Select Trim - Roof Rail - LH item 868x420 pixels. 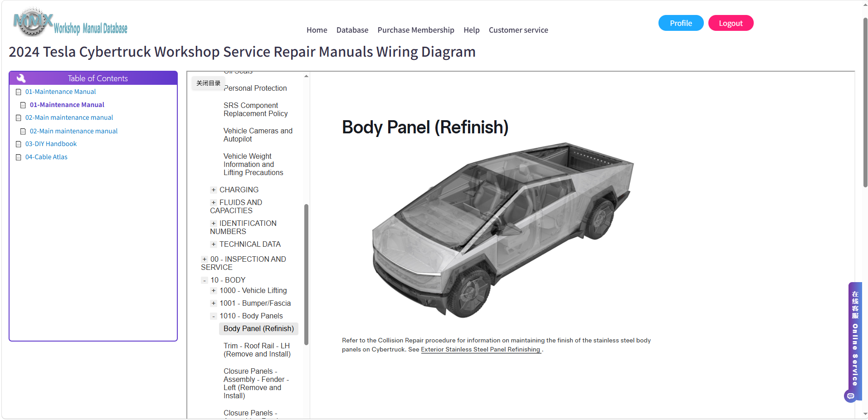click(257, 350)
